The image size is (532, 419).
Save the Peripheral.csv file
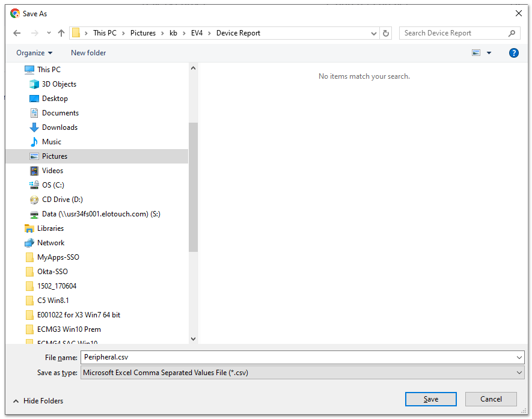[430, 399]
